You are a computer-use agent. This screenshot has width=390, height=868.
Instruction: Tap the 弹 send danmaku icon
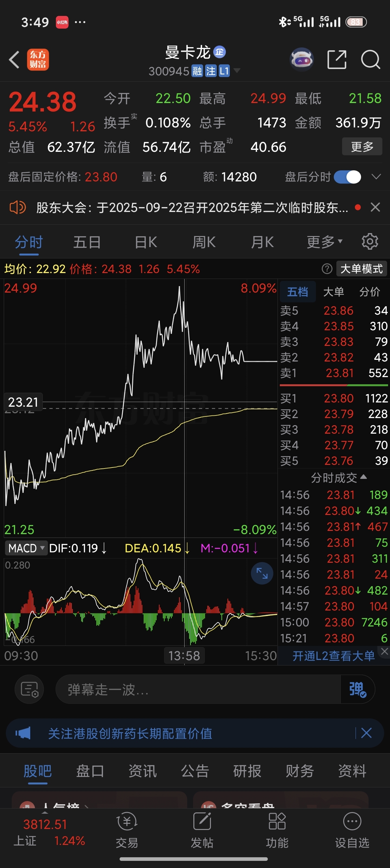(x=358, y=689)
